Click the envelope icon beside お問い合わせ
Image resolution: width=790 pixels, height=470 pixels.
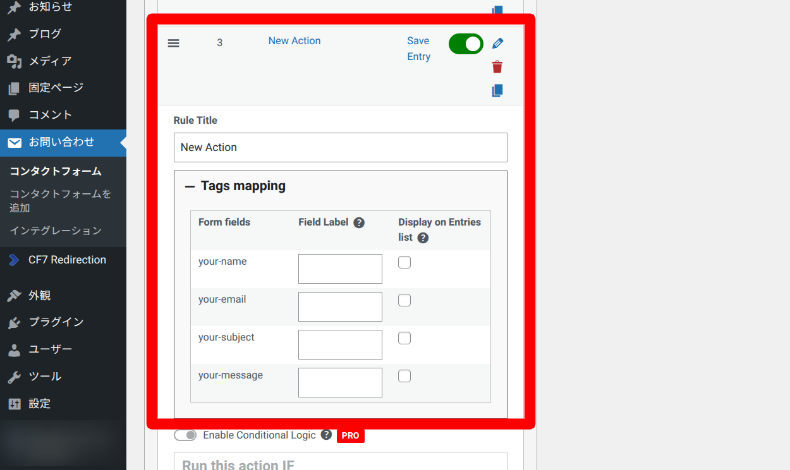15,143
